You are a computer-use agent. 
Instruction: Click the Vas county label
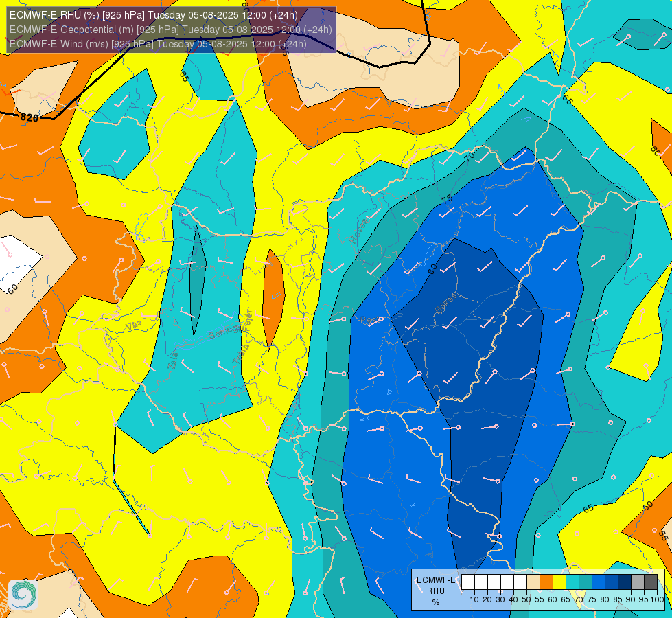coord(134,325)
